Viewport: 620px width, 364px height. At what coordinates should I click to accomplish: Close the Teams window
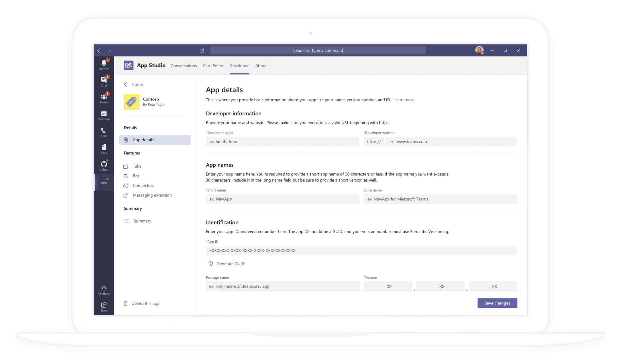click(x=519, y=50)
